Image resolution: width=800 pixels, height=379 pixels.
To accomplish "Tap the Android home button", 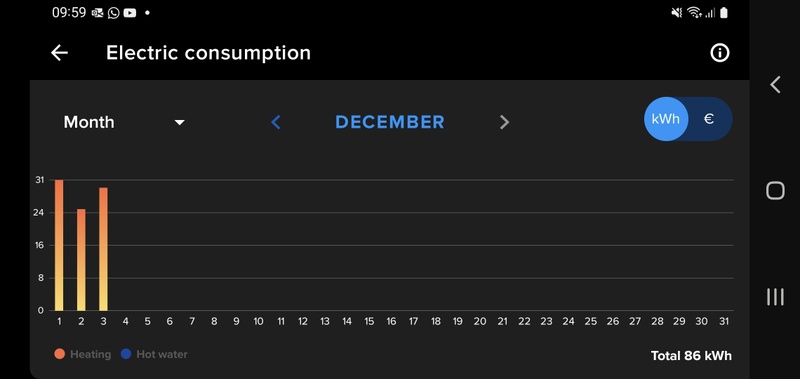I will pos(775,190).
